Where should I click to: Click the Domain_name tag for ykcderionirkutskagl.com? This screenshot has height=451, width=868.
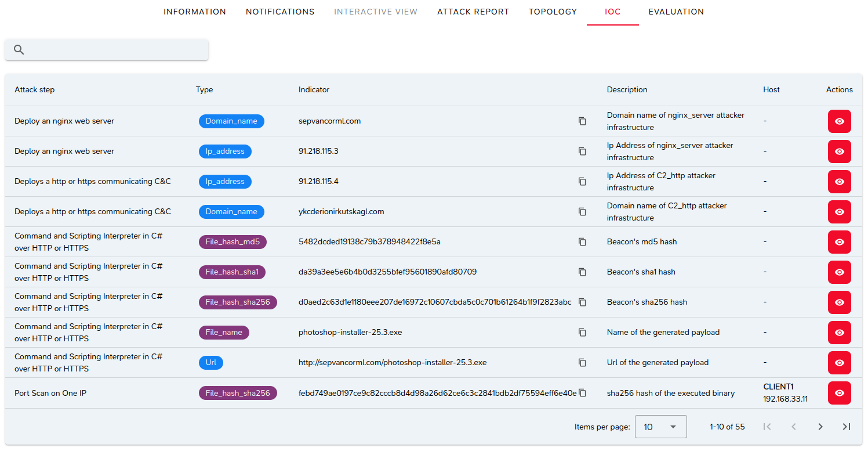click(x=231, y=212)
